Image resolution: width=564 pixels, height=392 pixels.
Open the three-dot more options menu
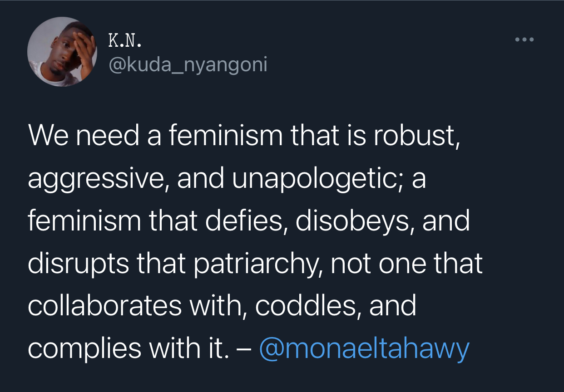point(524,40)
